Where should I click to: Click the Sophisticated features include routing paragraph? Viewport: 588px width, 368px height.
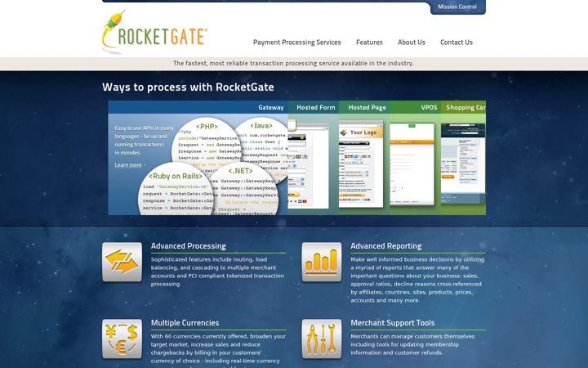coord(217,272)
